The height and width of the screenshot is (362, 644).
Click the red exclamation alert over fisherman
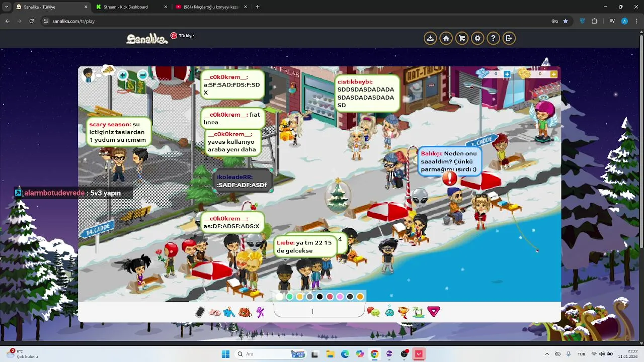tap(449, 178)
